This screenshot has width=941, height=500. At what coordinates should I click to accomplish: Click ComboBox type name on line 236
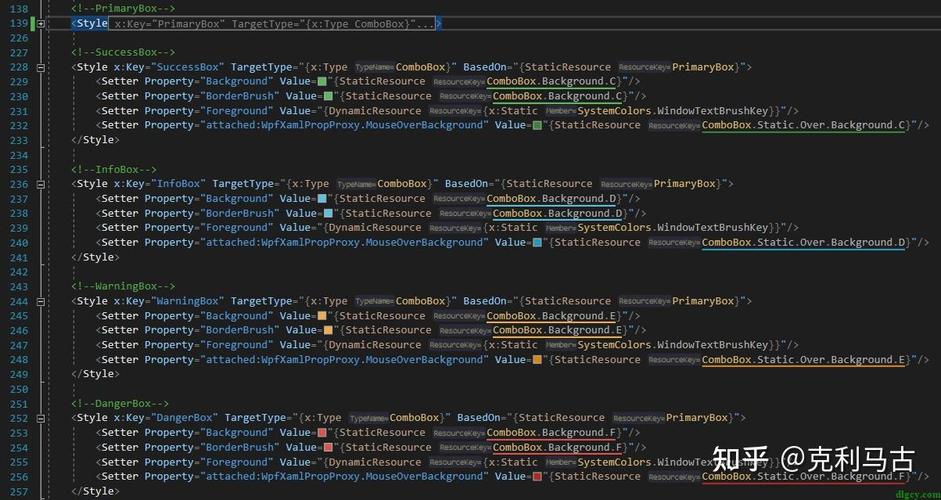point(401,184)
